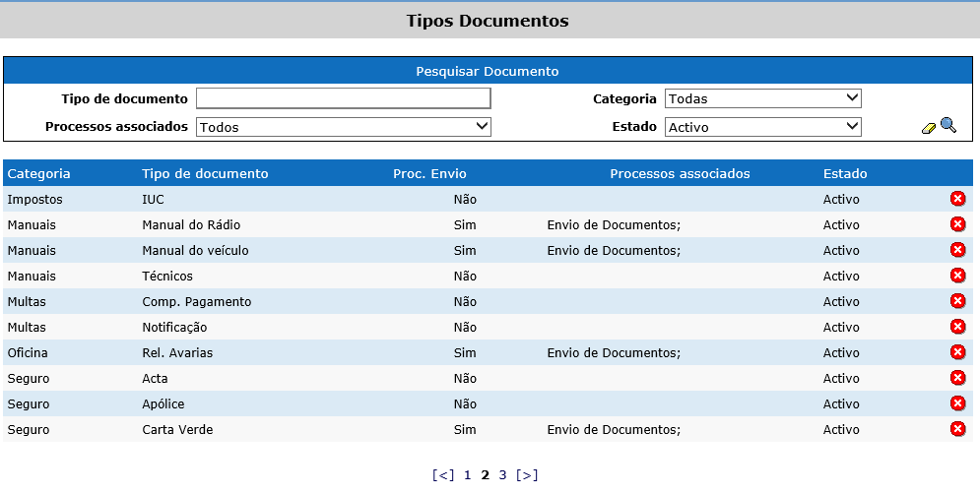
Task: Select the Manual do veículo cell
Action: [195, 250]
